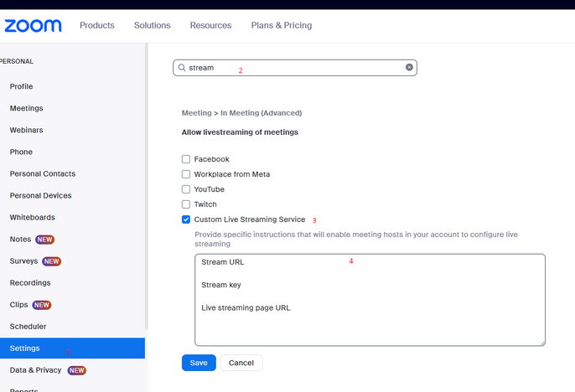Screen dimensions: 575x392
Task: Enable the Facebook livestreaming checkbox
Action: [186, 159]
